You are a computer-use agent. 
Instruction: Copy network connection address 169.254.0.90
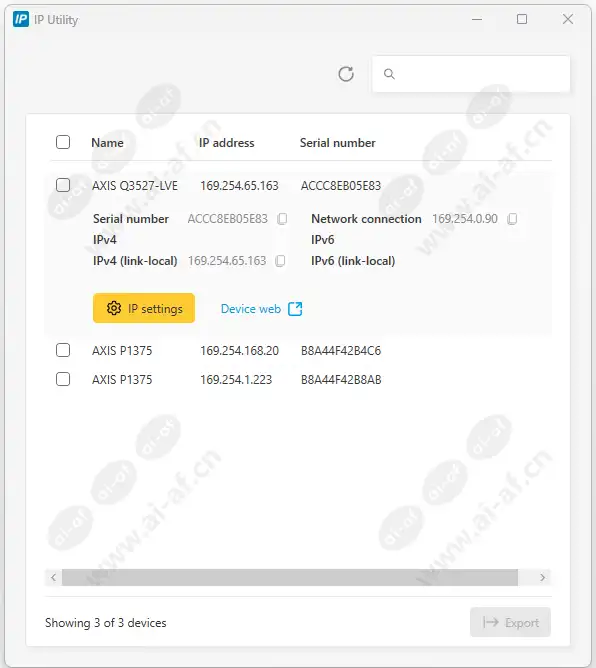pos(512,219)
